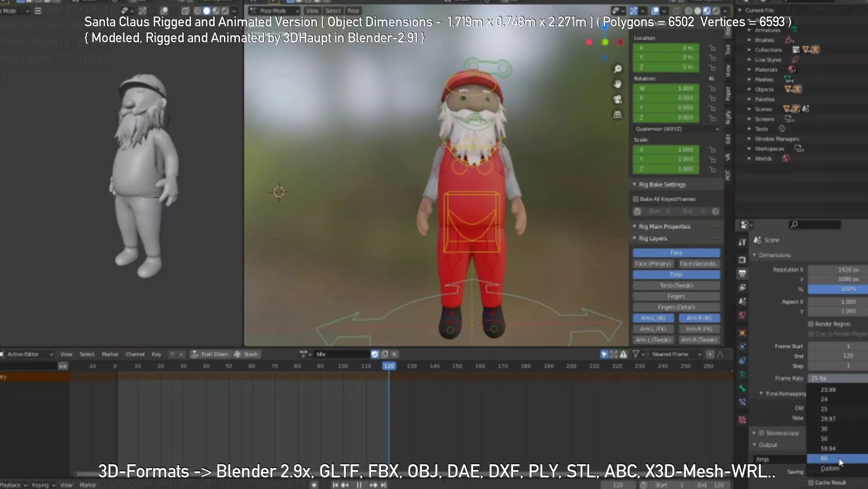
Task: Click the unlink action X icon
Action: [394, 354]
